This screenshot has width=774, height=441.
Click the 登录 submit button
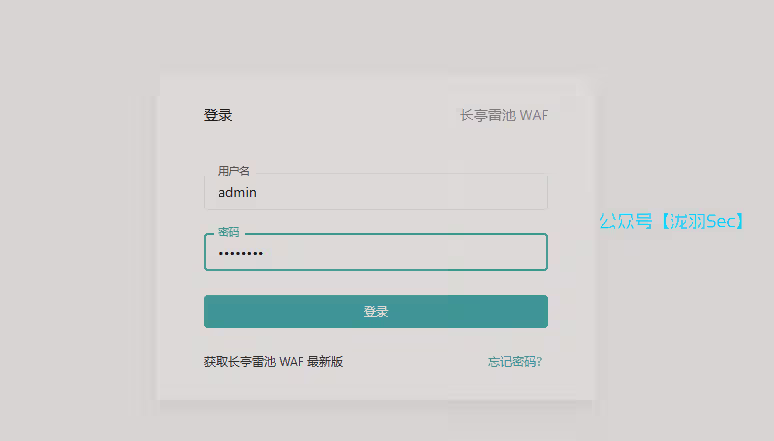tap(375, 311)
